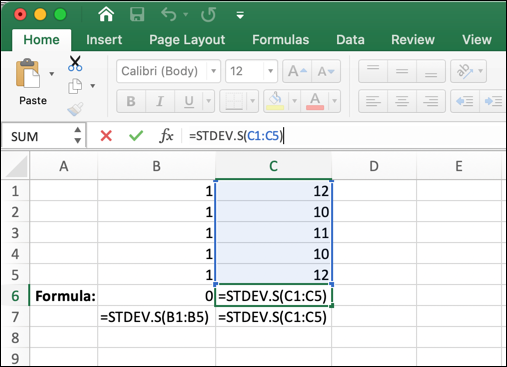Click cell B7 with =STDEV.S(B1:B5)

(x=156, y=317)
